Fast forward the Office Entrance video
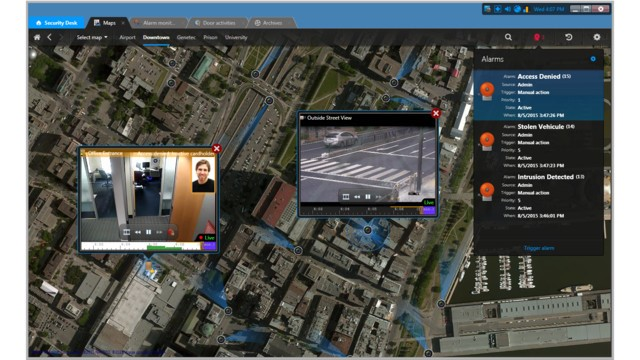This screenshot has width=640, height=360. coord(159,232)
